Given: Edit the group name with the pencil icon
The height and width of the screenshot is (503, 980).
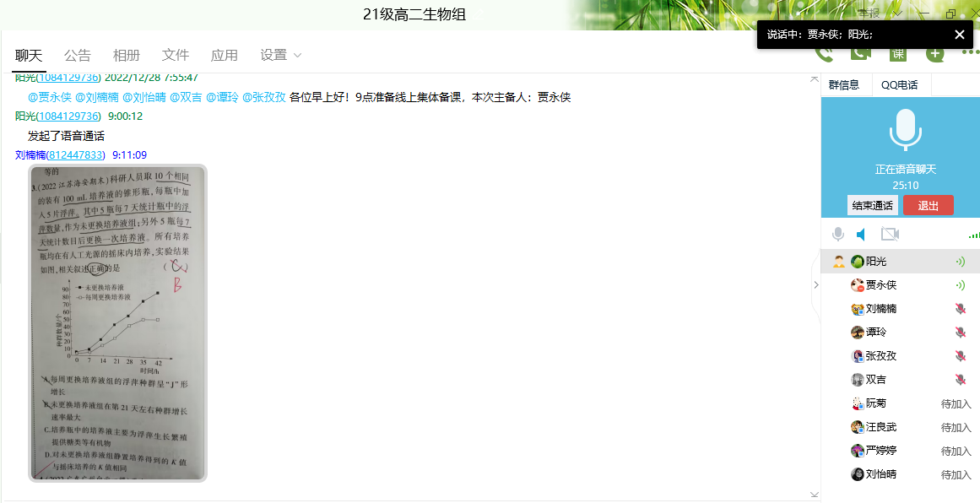Looking at the screenshot, I should (x=478, y=14).
